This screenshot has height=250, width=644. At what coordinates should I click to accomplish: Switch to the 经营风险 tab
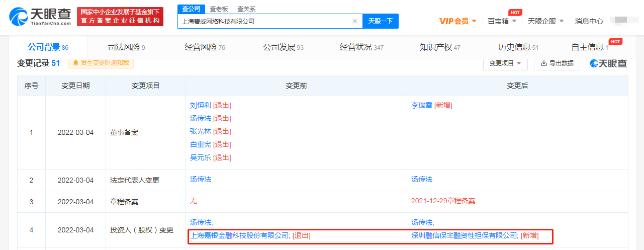click(x=205, y=47)
